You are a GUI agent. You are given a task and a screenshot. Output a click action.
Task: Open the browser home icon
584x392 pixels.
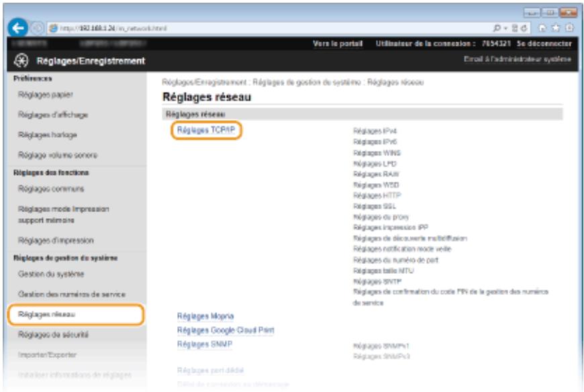click(542, 28)
